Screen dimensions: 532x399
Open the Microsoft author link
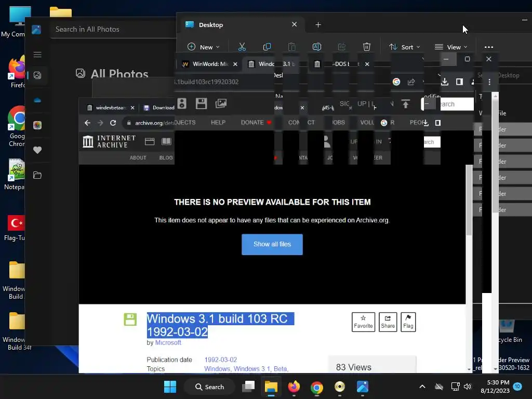pos(168,343)
